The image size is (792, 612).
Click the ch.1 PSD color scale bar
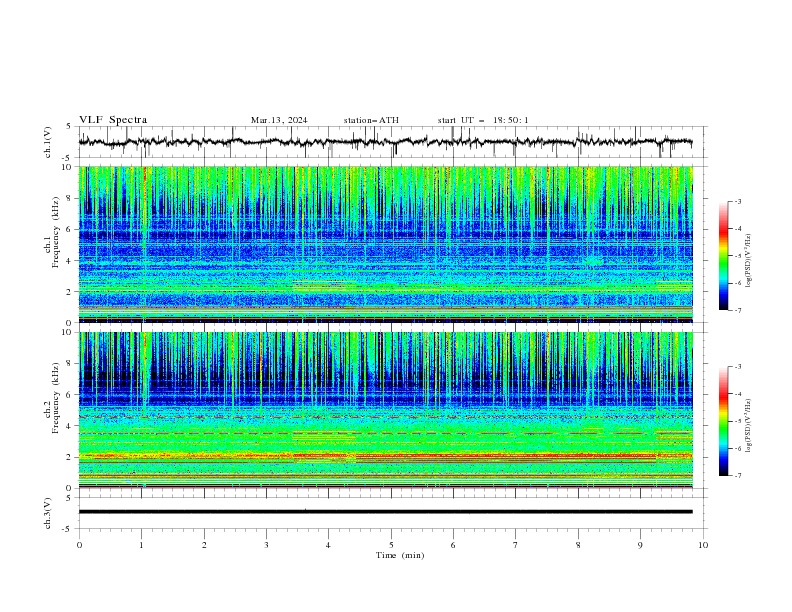tap(724, 256)
